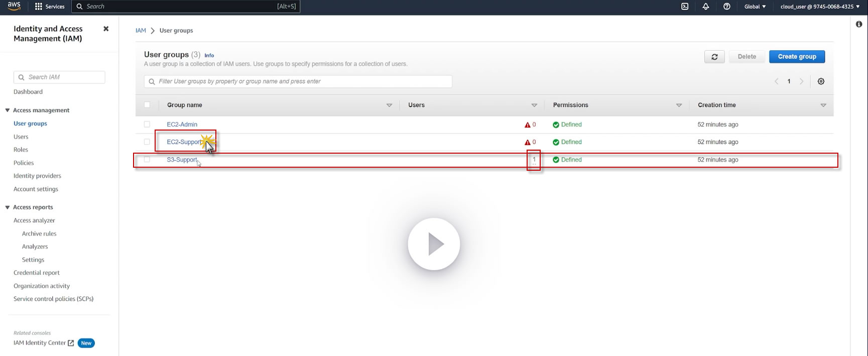The height and width of the screenshot is (356, 868).
Task: Play the video overlay button
Action: coord(434,244)
